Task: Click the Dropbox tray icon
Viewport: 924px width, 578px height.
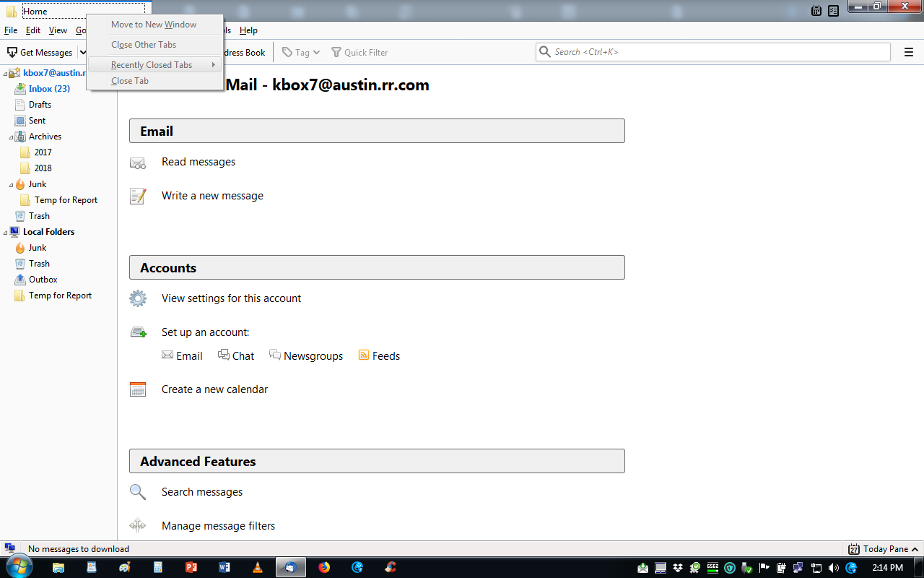Action: (x=677, y=568)
